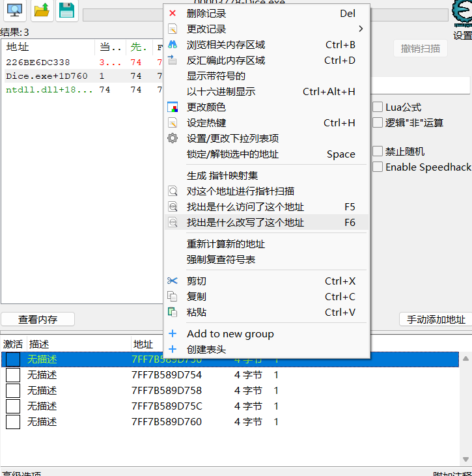Screen dimensions: 472x476
Task: Click the magnifier icon for pointer scan
Action: pos(173,191)
